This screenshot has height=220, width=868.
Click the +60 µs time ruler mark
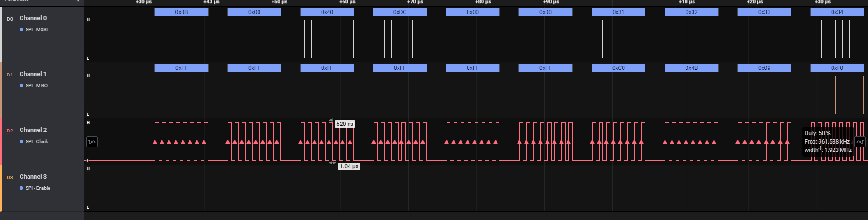point(347,2)
